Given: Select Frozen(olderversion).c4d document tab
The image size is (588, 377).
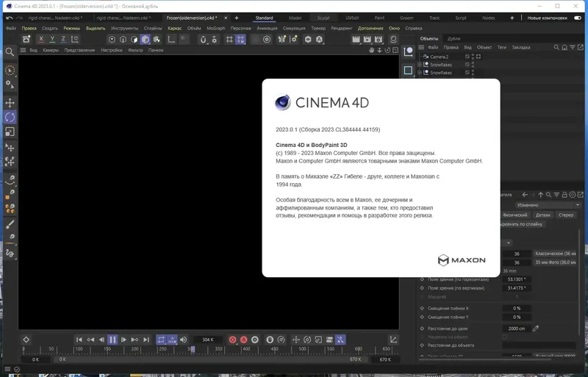Looking at the screenshot, I should tap(192, 18).
